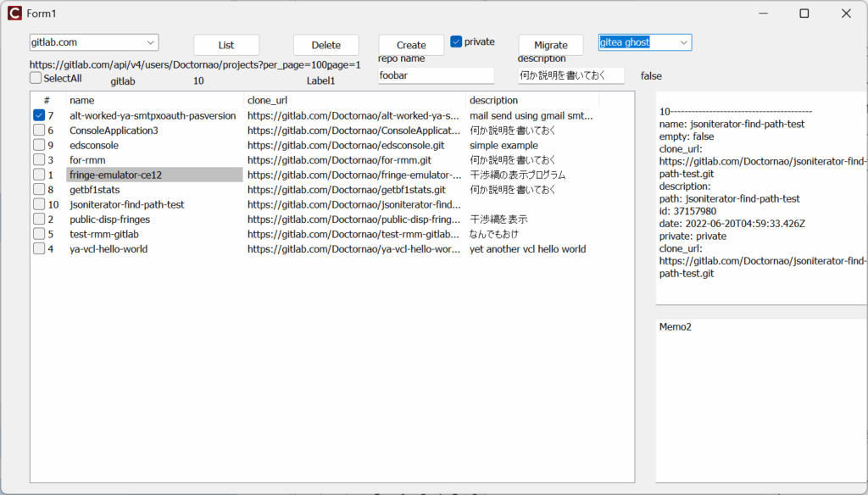This screenshot has width=868, height=495.
Task: Click into the description text field
Action: [x=570, y=75]
